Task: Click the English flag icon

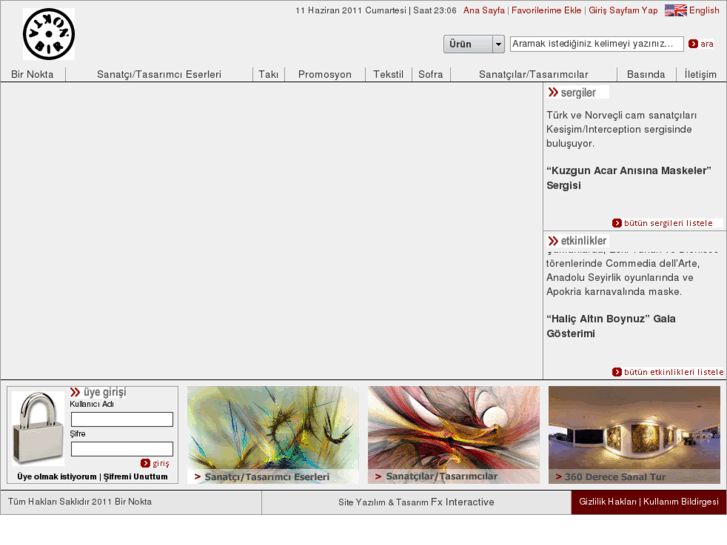Action: click(676, 10)
